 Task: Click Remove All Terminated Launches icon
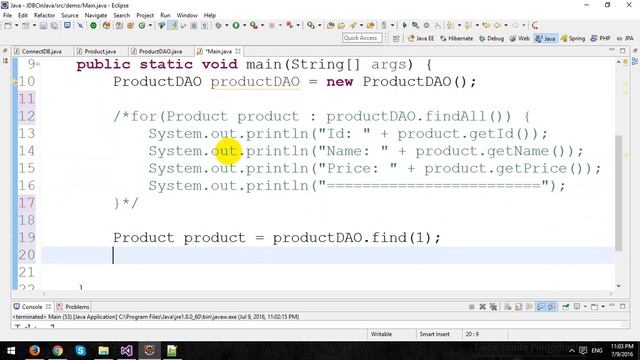(493, 307)
